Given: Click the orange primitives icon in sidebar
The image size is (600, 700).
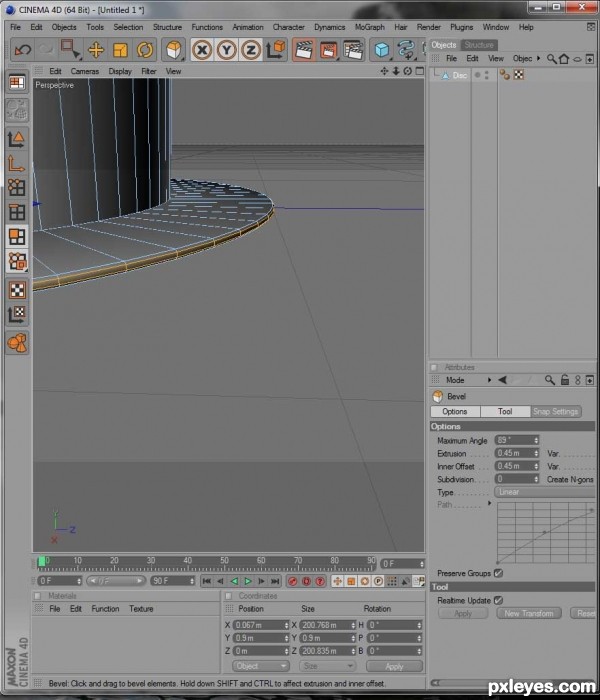Looking at the screenshot, I should (x=17, y=343).
